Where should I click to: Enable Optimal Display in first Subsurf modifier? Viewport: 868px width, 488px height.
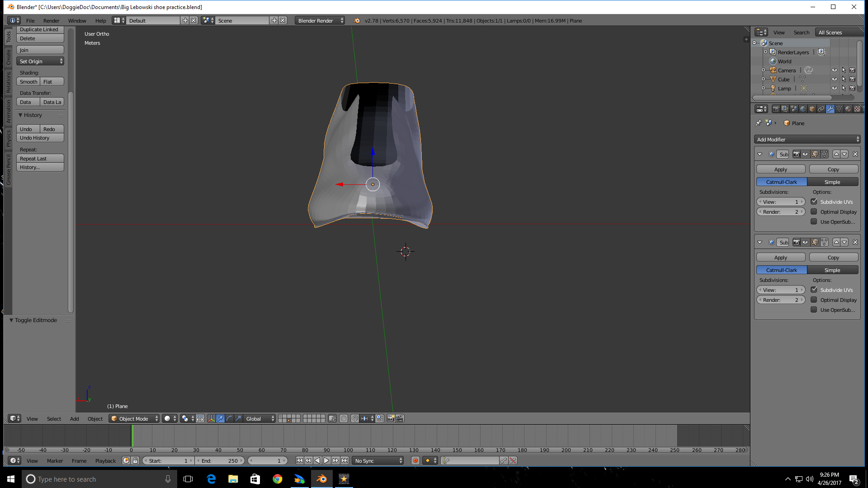(x=814, y=211)
